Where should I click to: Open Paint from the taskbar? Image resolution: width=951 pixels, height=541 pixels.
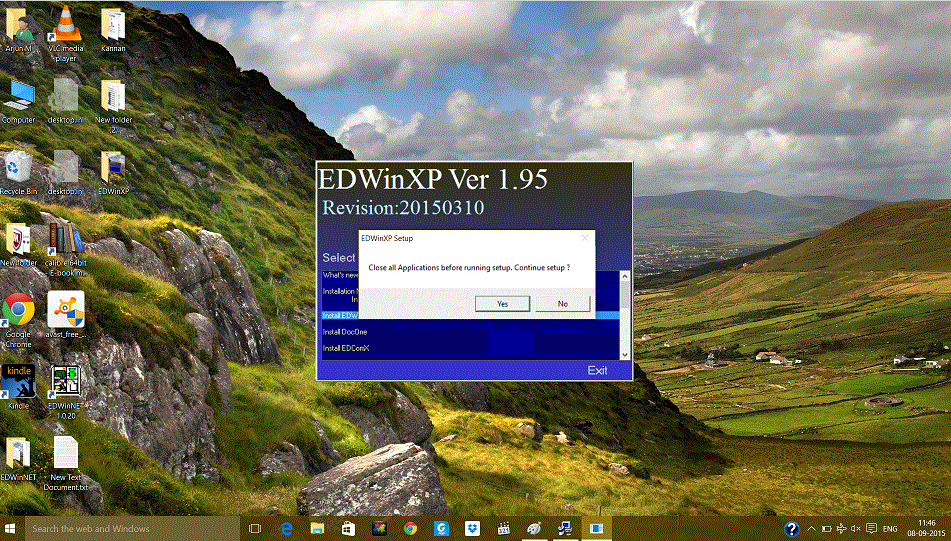[534, 528]
